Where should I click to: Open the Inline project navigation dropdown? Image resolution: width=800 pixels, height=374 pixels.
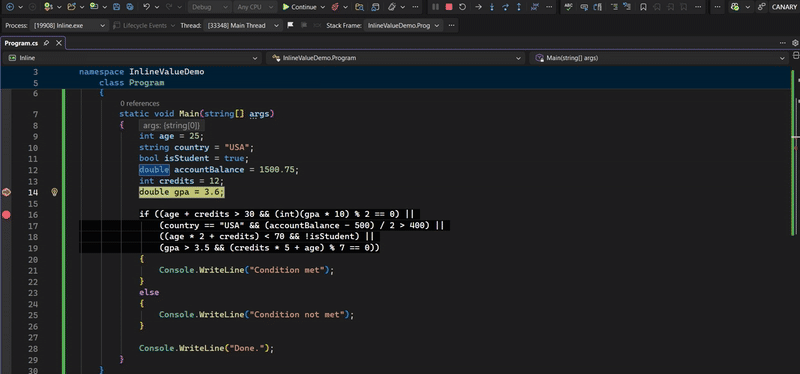133,58
